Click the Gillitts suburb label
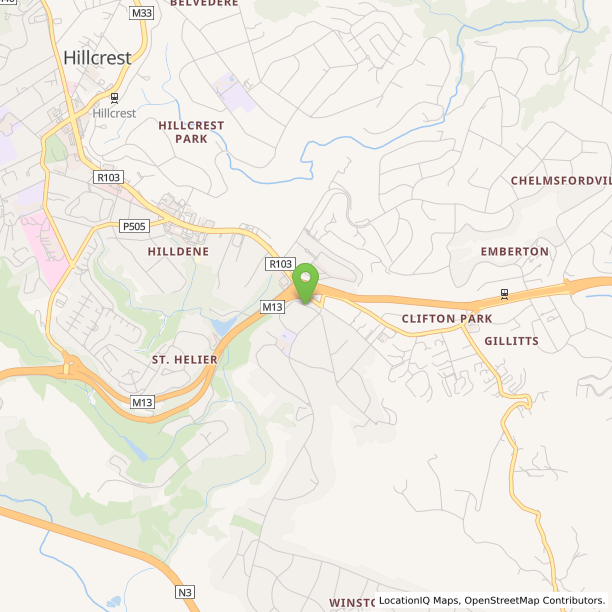This screenshot has width=612, height=612. [511, 341]
